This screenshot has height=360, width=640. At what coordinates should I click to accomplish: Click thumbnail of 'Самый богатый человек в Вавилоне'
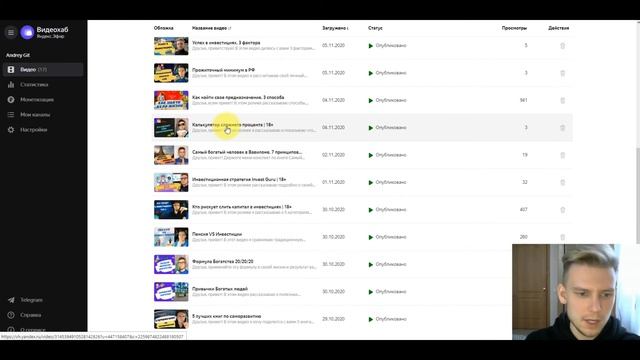171,155
